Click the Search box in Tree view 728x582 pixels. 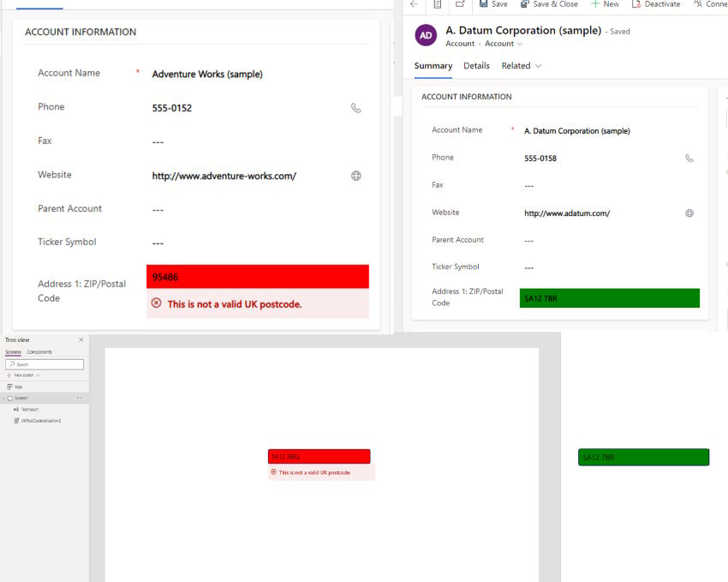pyautogui.click(x=45, y=364)
